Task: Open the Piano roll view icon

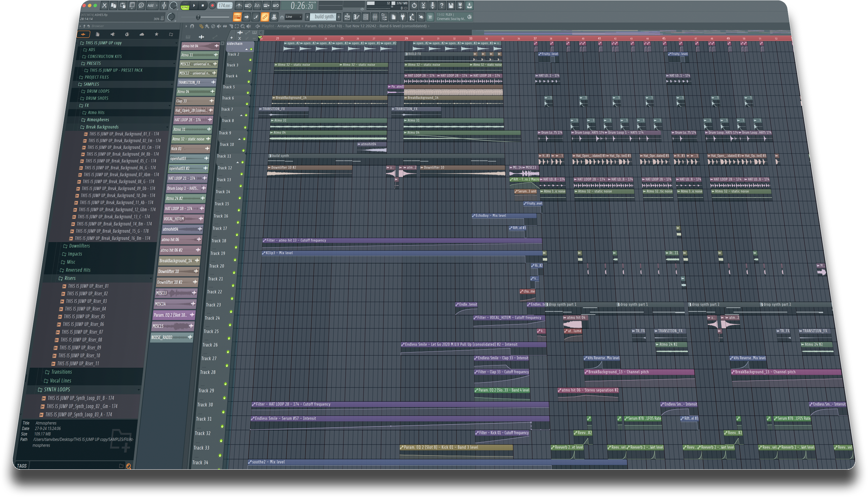Action: point(356,17)
